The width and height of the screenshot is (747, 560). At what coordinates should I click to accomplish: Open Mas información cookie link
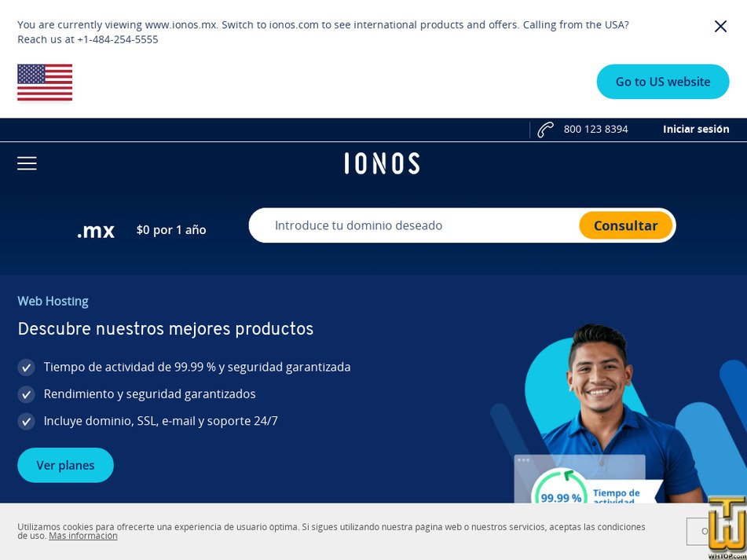83,536
